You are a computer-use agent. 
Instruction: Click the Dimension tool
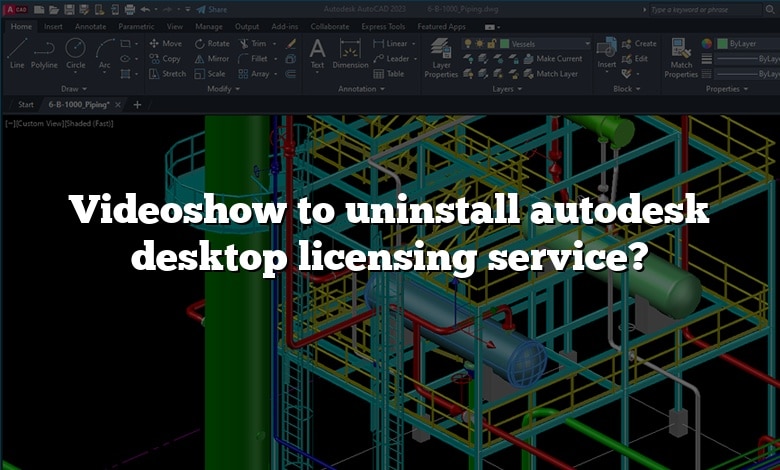pyautogui.click(x=350, y=53)
